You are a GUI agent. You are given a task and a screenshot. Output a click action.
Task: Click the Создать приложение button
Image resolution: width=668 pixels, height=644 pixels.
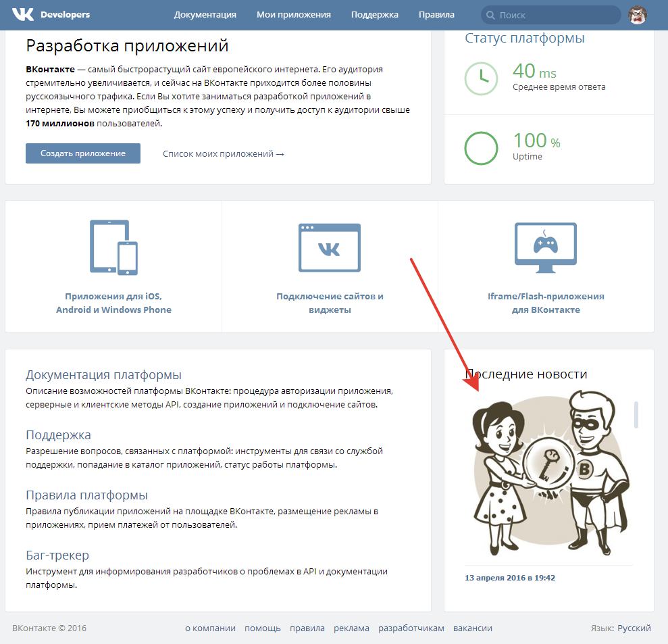(83, 153)
